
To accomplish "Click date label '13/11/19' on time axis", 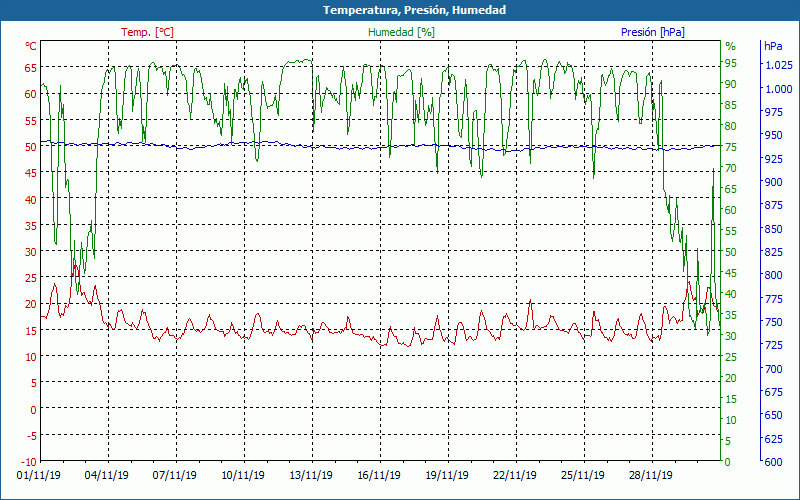I will [x=311, y=476].
